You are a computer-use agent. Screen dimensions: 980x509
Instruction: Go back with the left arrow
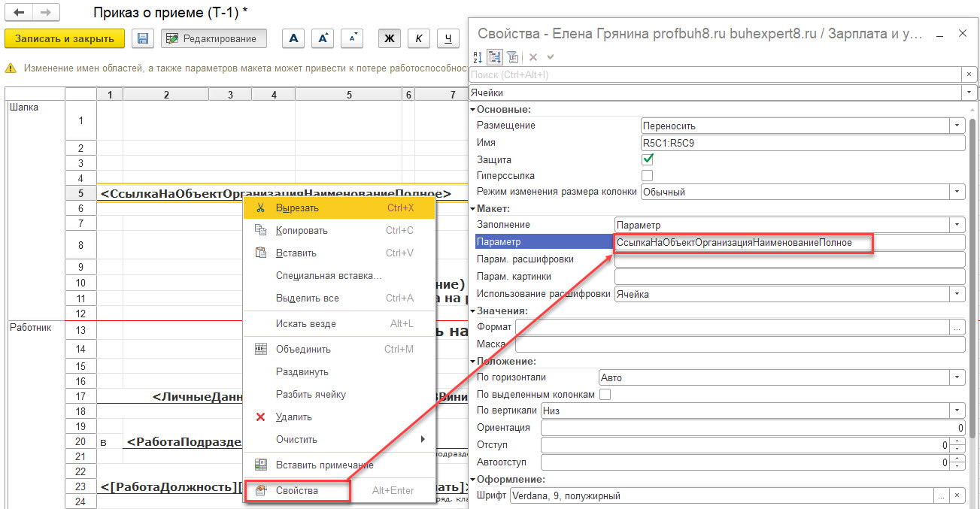tap(20, 14)
